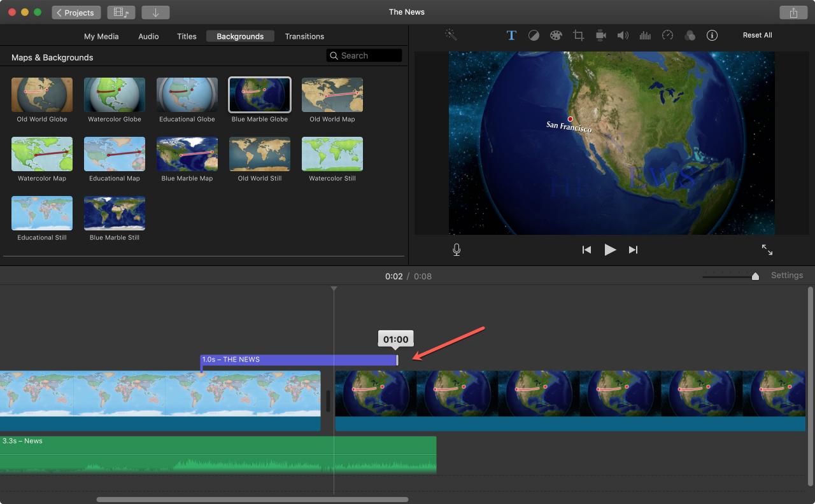Screen dimensions: 815x504
Task: Open Noise Reduction and Equalizer tool
Action: (645, 36)
